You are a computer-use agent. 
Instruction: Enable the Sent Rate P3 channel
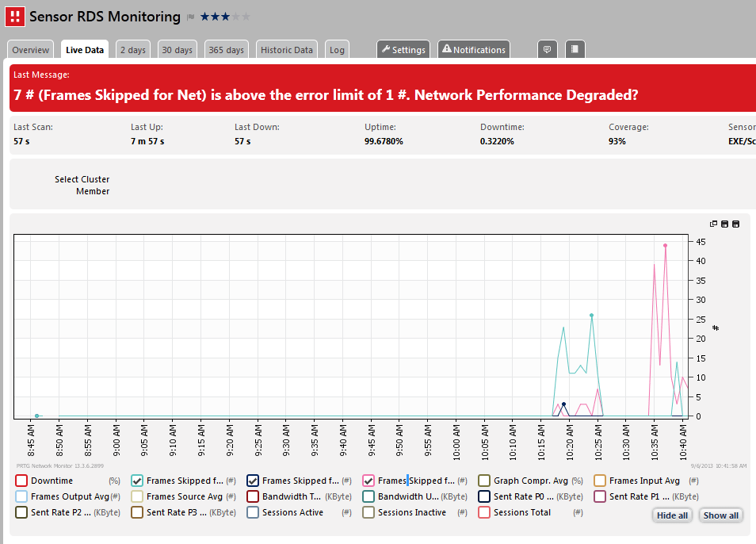pos(137,512)
